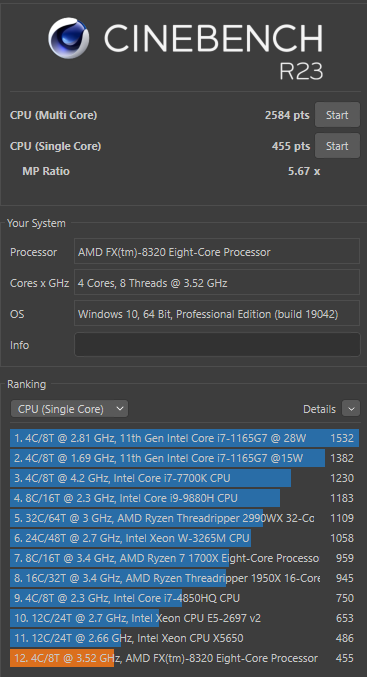Expand the Details chevron in Ranking
This screenshot has height=677, width=367.
click(351, 409)
